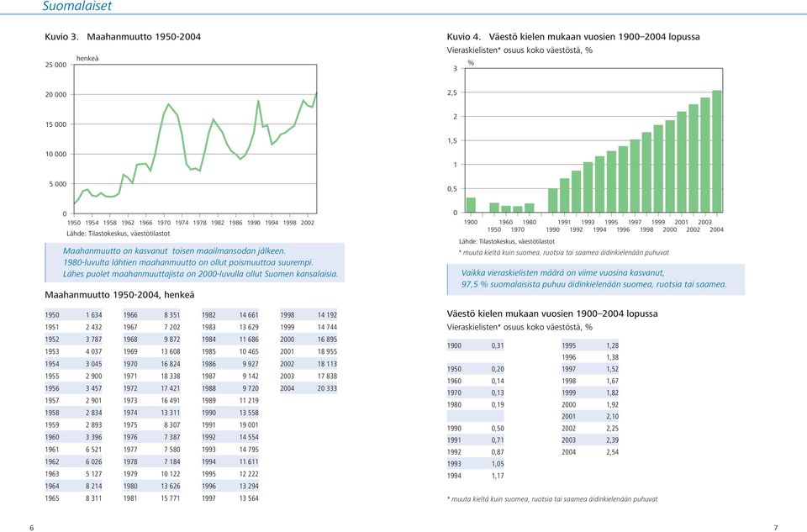Click the '1980-luvulta lähtien' caption line
The width and height of the screenshot is (807, 532).
pyautogui.click(x=188, y=262)
